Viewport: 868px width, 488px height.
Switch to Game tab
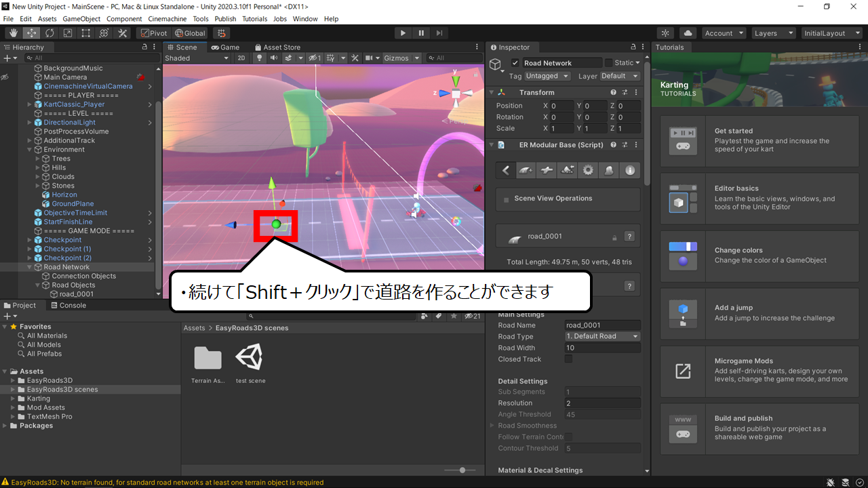[x=225, y=47]
